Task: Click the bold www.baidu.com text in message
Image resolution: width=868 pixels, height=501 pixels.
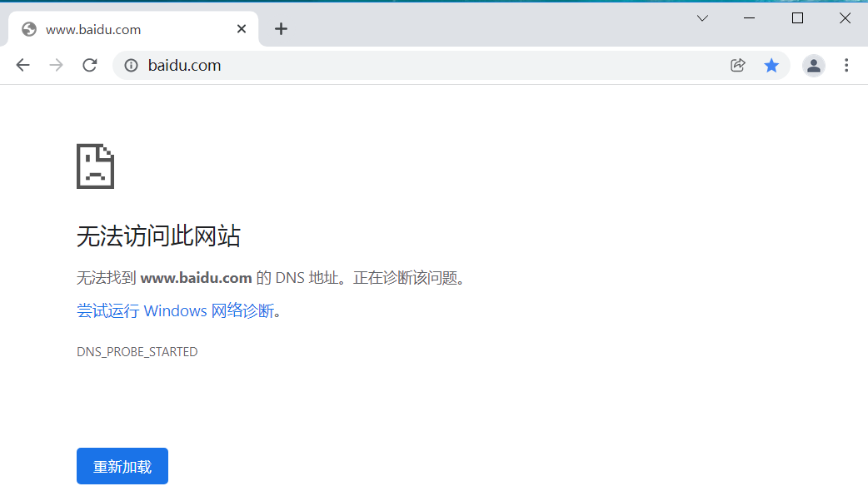Action: [196, 278]
